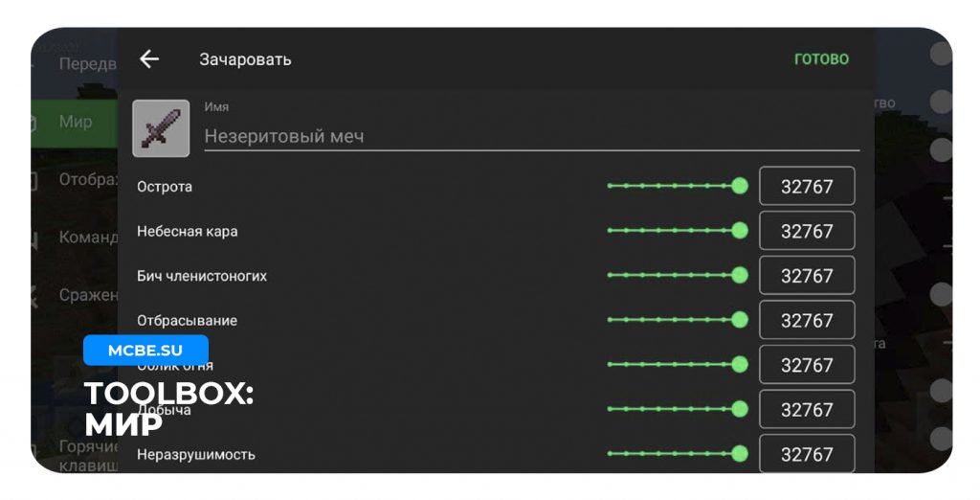Click the Небесная кара slider handle
Image resolution: width=980 pixels, height=500 pixels.
(x=740, y=231)
